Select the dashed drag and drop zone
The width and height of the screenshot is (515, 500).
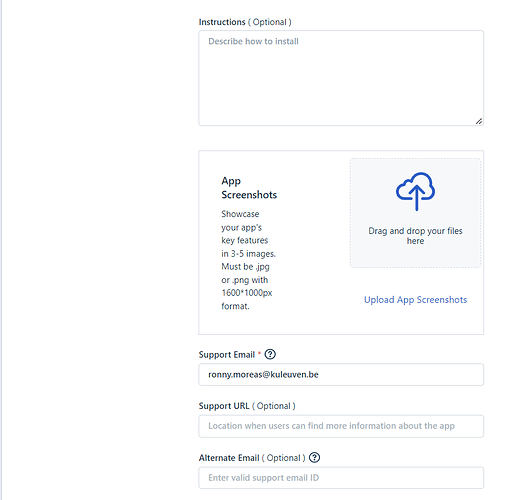415,213
